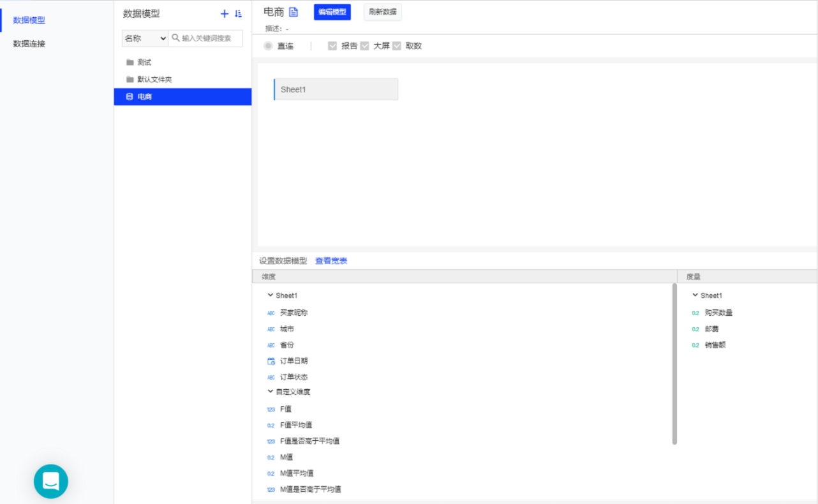This screenshot has height=504, width=818.
Task: Open the 名称 search-type dropdown
Action: (x=145, y=38)
